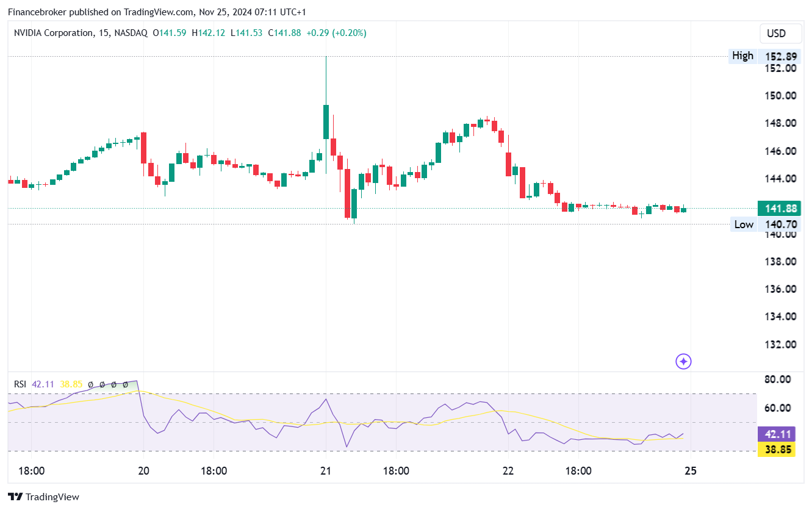Click date label 21 on time axis
Image resolution: width=812 pixels, height=510 pixels.
tap(326, 471)
